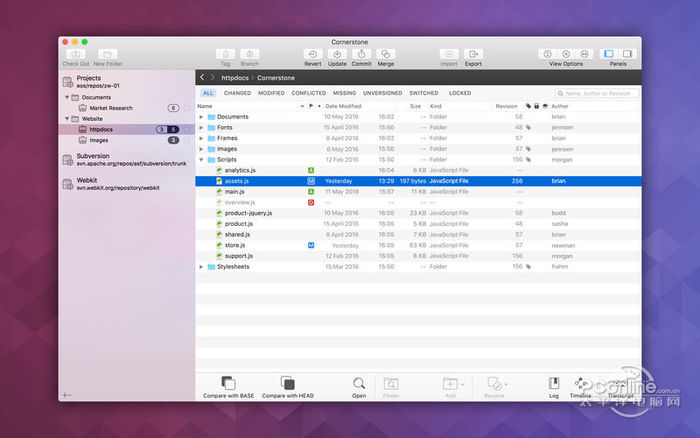Click the Check Out icon

76,54
